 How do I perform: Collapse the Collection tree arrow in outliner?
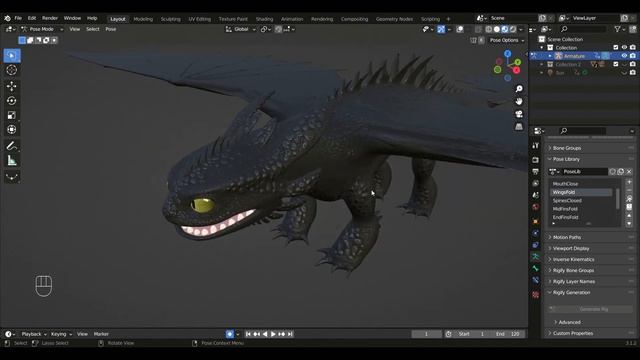click(x=542, y=48)
